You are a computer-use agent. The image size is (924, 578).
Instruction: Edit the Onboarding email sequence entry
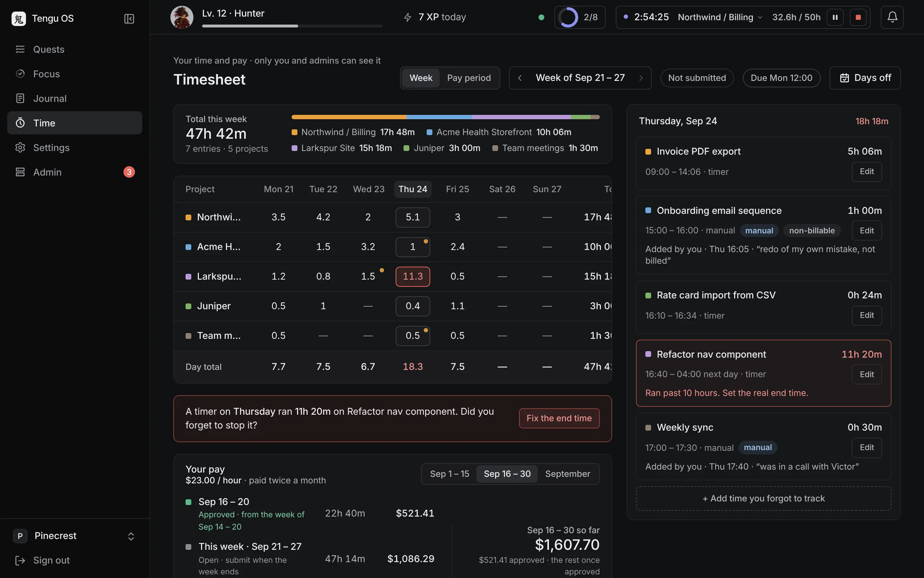(867, 230)
